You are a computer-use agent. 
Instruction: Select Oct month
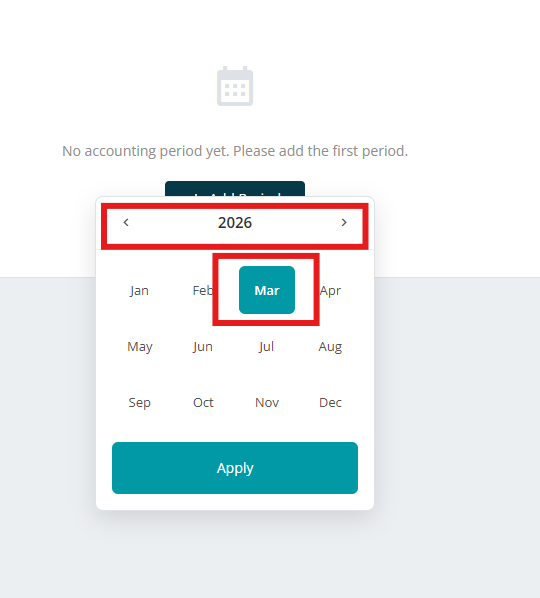pos(203,403)
